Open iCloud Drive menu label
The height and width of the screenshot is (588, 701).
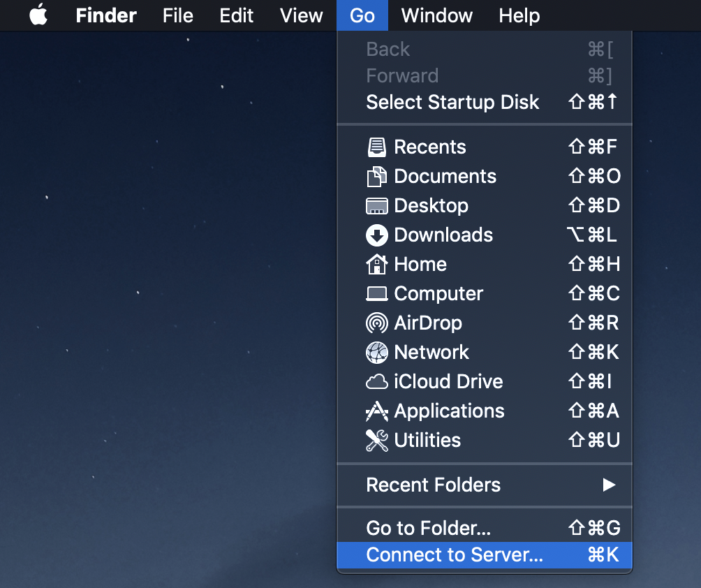[448, 382]
